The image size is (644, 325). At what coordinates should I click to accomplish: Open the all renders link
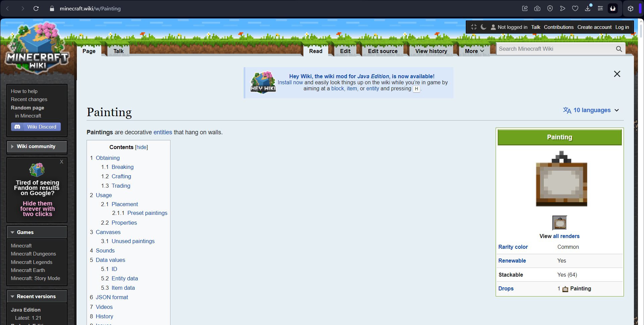pos(566,236)
